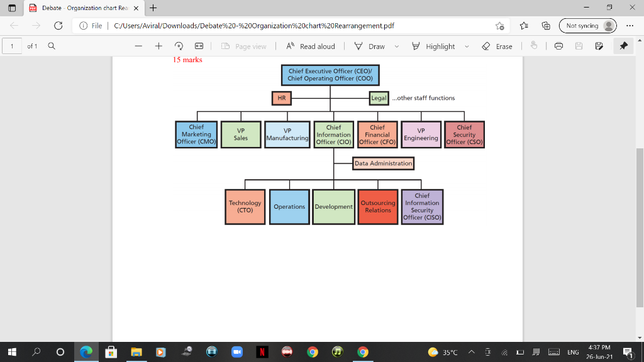This screenshot has width=644, height=362.
Task: Open the Settings and more menu
Action: click(x=630, y=25)
